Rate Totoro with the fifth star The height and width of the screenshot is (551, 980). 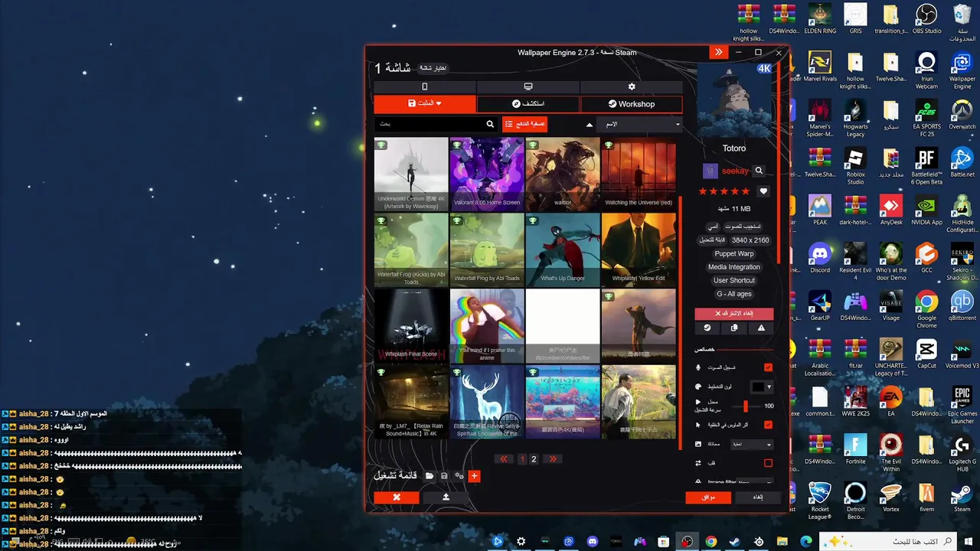(745, 191)
